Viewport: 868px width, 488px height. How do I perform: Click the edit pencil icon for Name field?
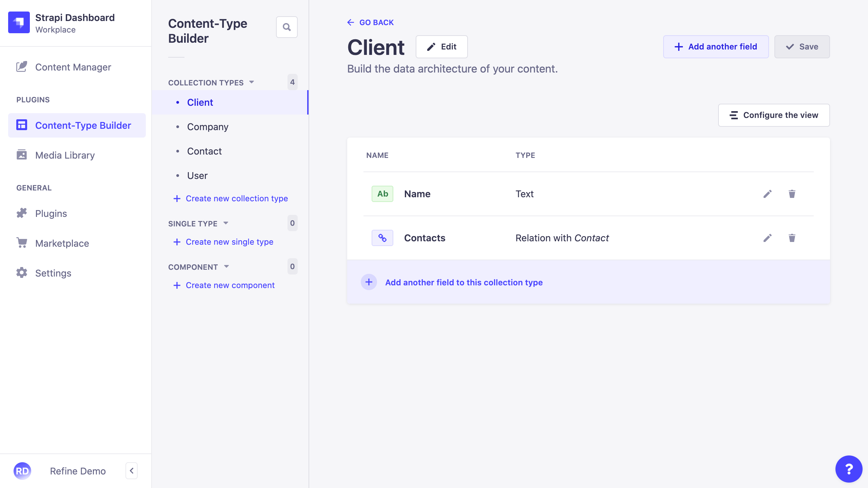point(767,194)
